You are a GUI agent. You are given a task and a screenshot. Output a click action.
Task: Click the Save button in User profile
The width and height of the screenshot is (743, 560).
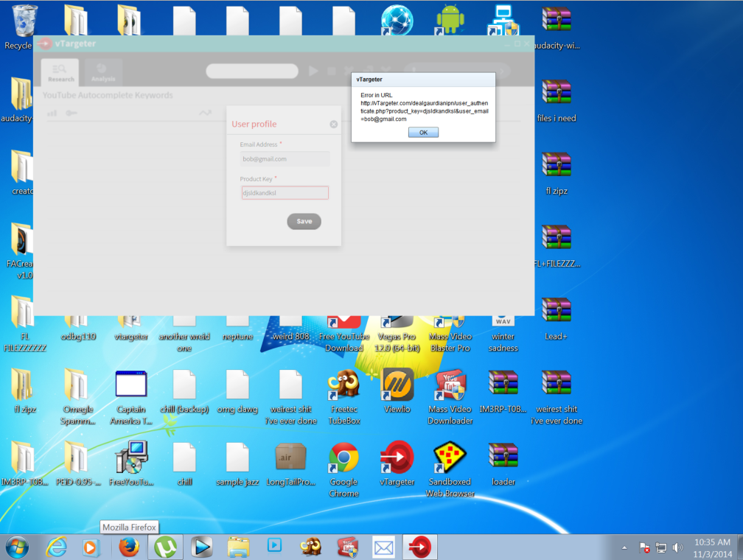click(x=304, y=221)
